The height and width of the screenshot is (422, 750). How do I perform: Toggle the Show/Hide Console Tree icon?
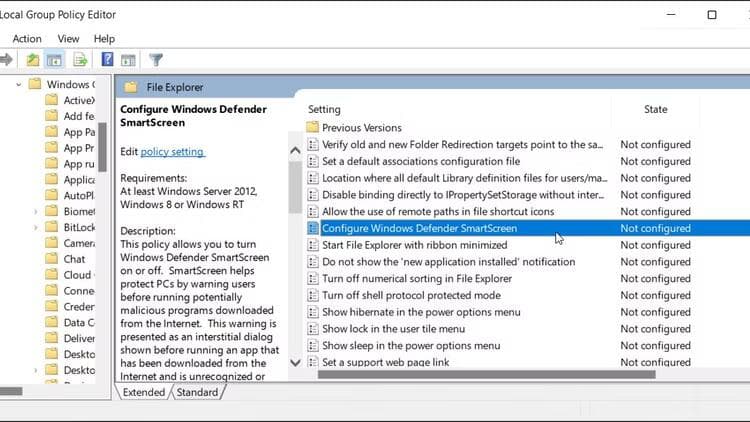pos(56,60)
